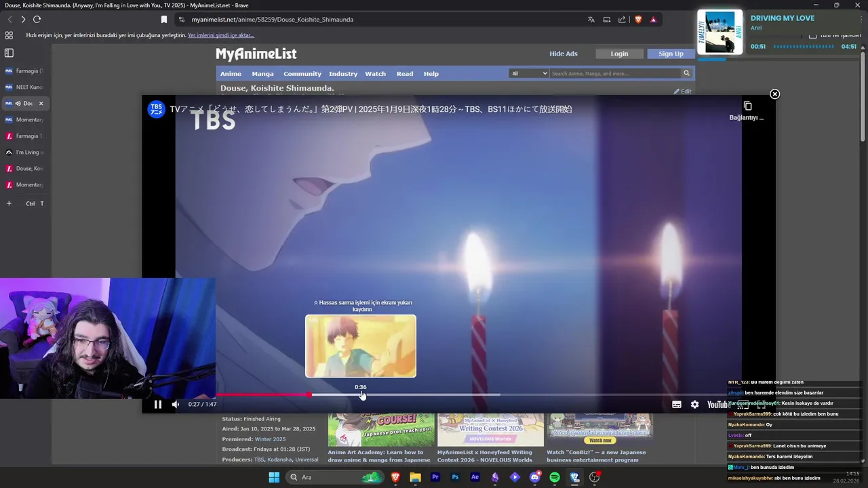Switch to the NEET Kunoichi tab
Viewport: 868px width, 488px height.
(24, 87)
